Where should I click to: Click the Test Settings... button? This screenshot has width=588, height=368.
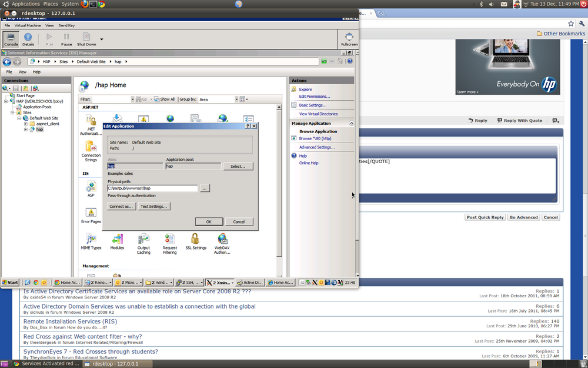pyautogui.click(x=153, y=206)
